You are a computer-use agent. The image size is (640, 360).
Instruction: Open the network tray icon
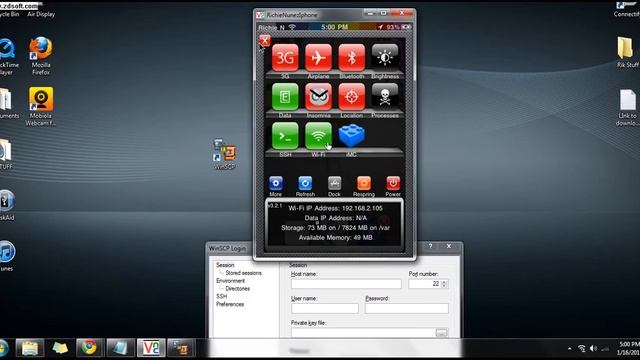coord(582,349)
